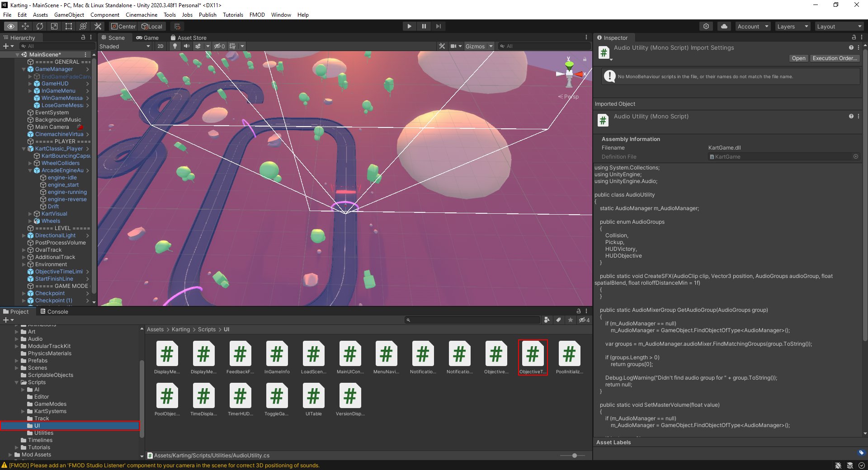The image size is (868, 470).
Task: Click the Open button in Inspector
Action: click(798, 58)
